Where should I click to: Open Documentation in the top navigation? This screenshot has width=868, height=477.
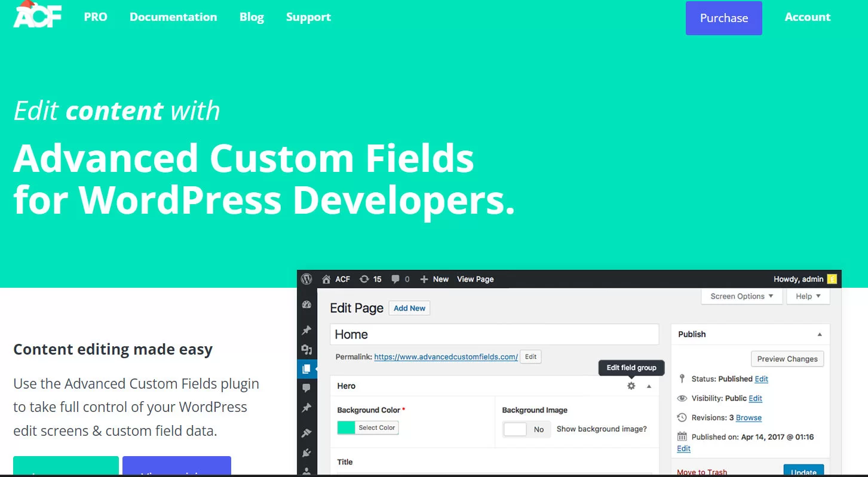tap(173, 17)
